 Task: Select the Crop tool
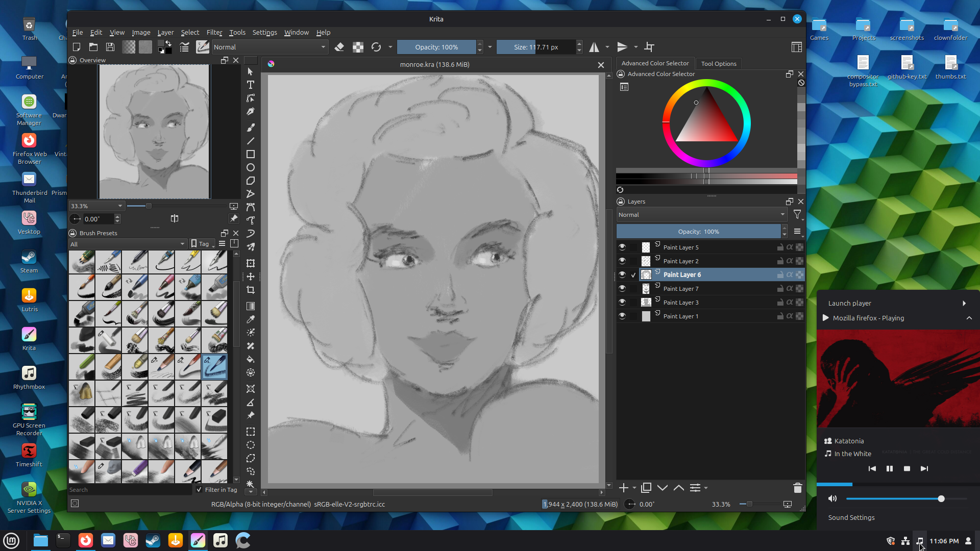pyautogui.click(x=250, y=290)
